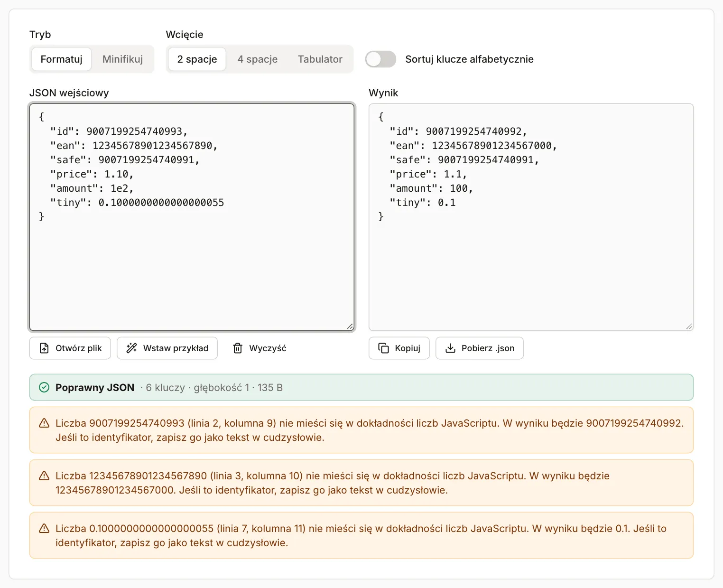Click the "id": 9007199254740992 line in Wynik

[458, 131]
